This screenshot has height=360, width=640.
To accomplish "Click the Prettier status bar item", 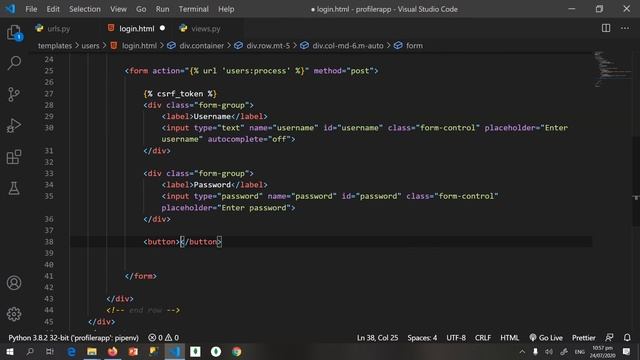I will click(x=584, y=338).
